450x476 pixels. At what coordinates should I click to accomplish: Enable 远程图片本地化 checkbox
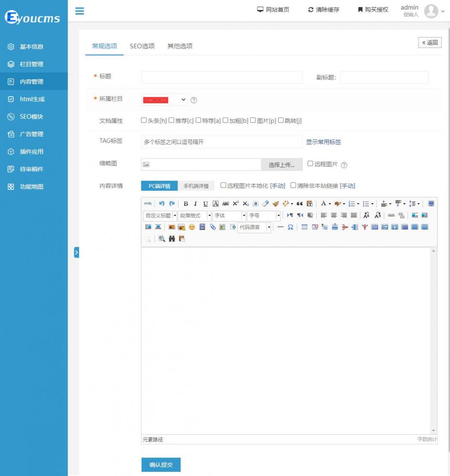point(223,185)
